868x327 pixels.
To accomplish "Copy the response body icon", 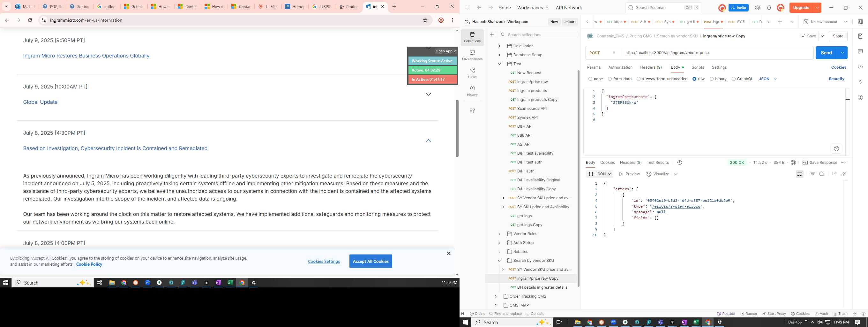I will point(834,174).
